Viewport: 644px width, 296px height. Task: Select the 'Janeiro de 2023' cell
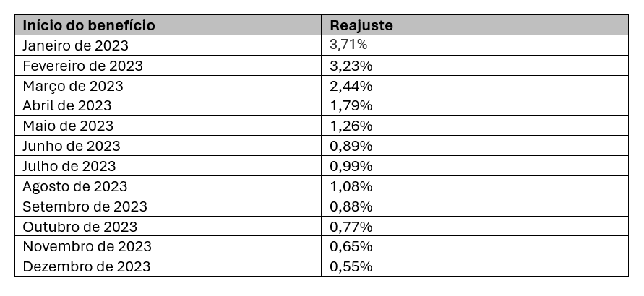(168, 45)
